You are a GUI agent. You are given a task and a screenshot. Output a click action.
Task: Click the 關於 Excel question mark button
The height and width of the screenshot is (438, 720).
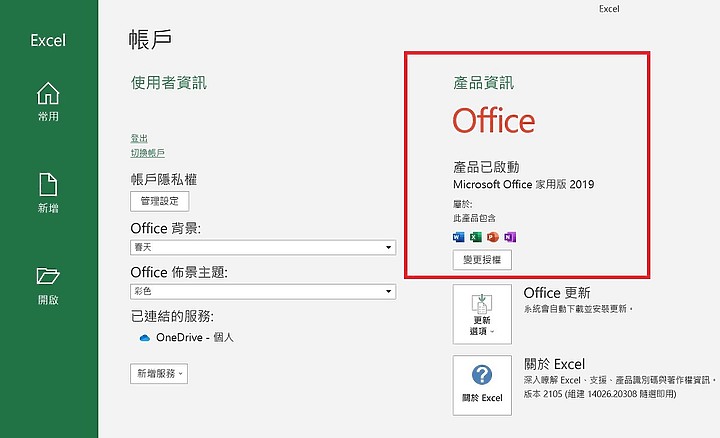[x=482, y=385]
